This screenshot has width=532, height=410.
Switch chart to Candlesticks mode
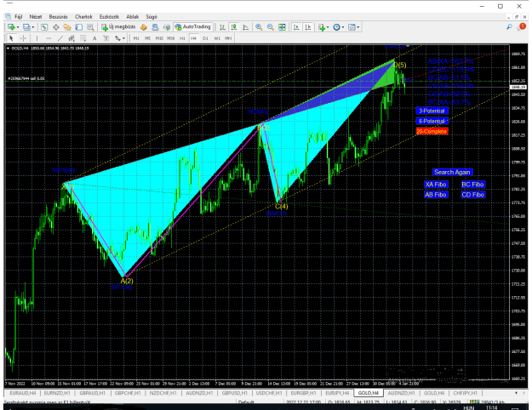click(234, 27)
